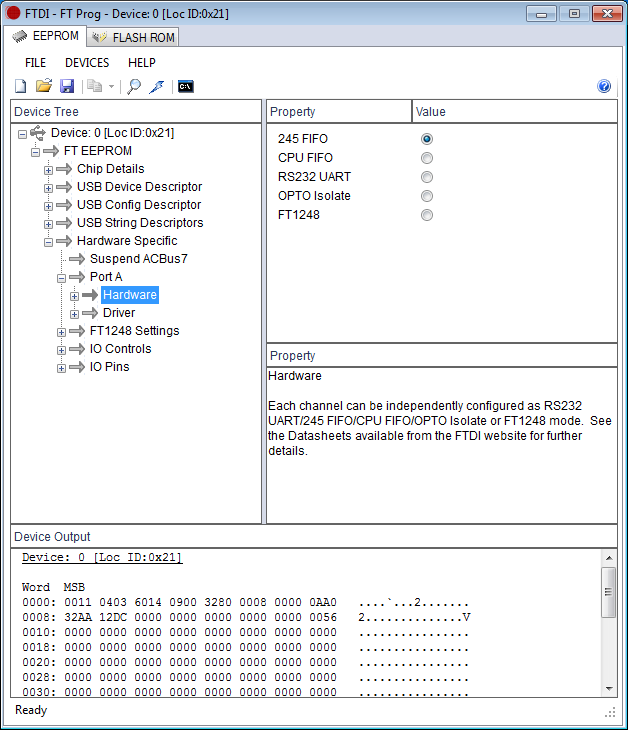
Task: Click Device Output scrollbar up arrow
Action: click(609, 558)
